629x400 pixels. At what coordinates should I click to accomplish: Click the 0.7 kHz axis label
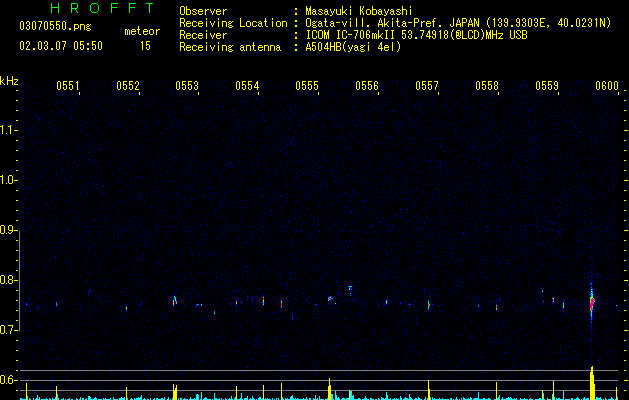(x=7, y=330)
